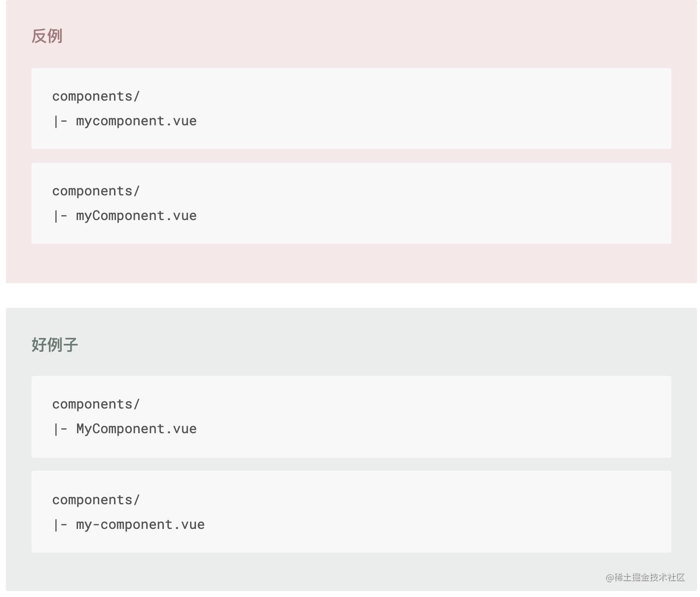Click components/ above camelCase myComponent.vue

coord(96,191)
